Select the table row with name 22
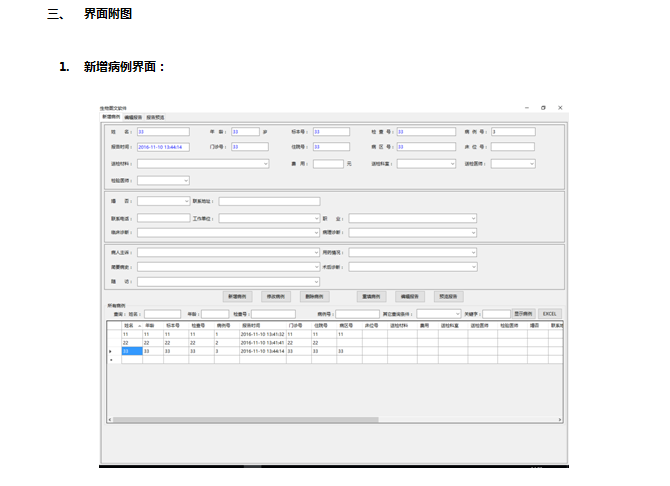 coord(128,342)
